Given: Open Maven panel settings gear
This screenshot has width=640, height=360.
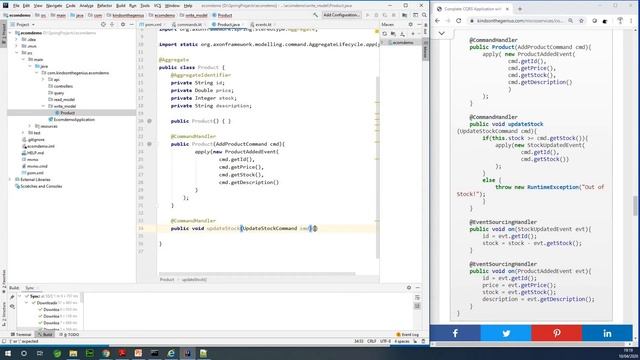Looking at the screenshot, I should 411,24.
